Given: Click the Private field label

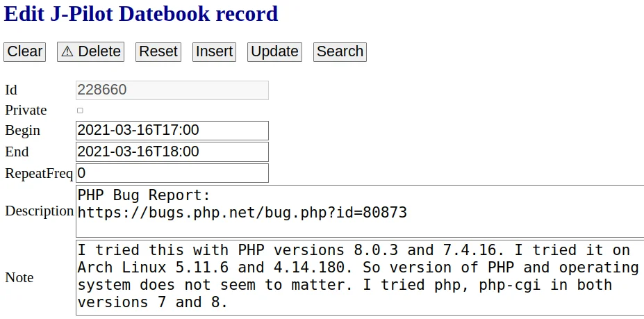Looking at the screenshot, I should click(26, 111).
